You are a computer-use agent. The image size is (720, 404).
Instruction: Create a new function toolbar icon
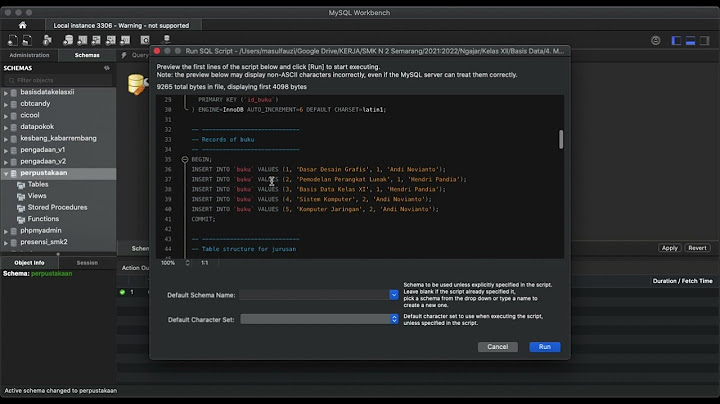point(125,40)
